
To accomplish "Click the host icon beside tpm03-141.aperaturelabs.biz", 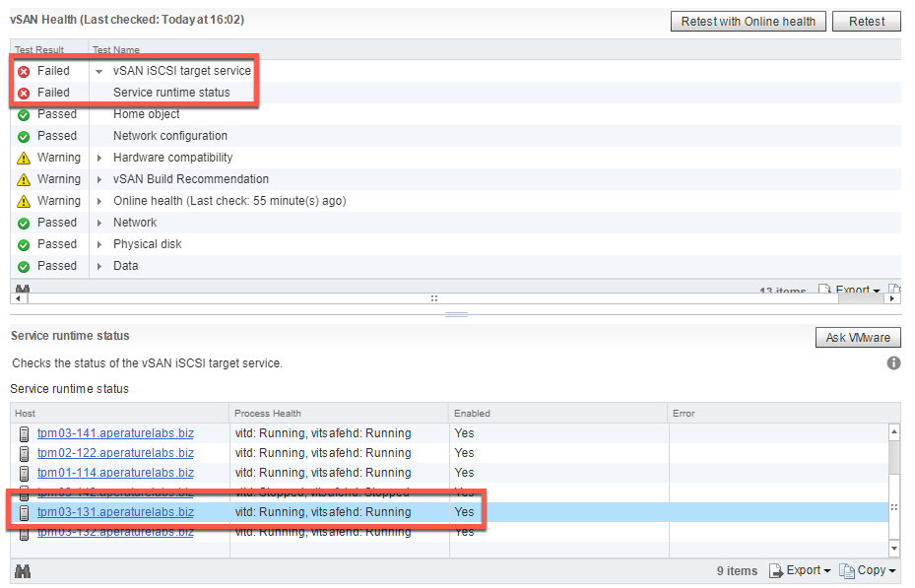I will point(25,433).
